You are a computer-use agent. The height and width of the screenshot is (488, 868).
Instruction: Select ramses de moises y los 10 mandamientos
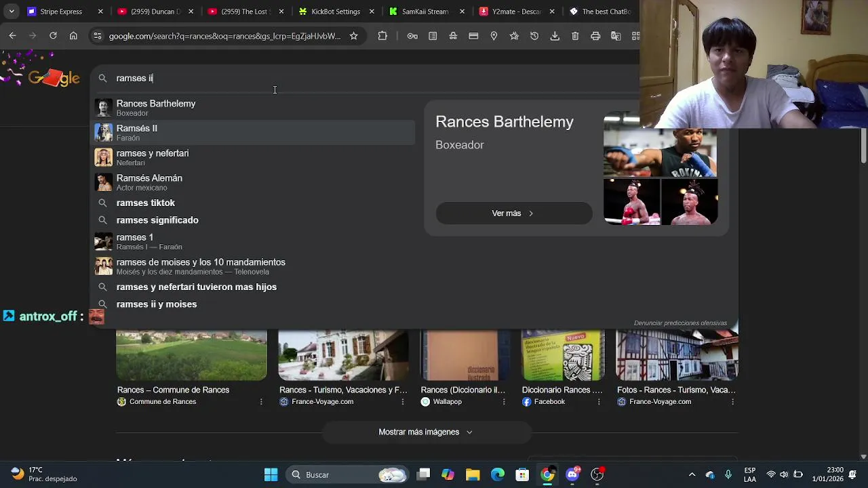pyautogui.click(x=254, y=266)
